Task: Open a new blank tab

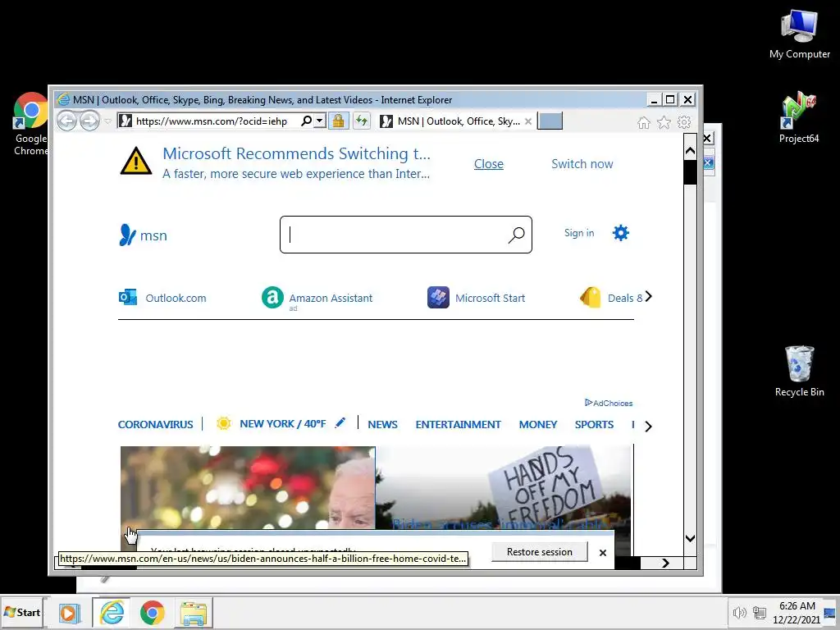Action: pyautogui.click(x=550, y=121)
